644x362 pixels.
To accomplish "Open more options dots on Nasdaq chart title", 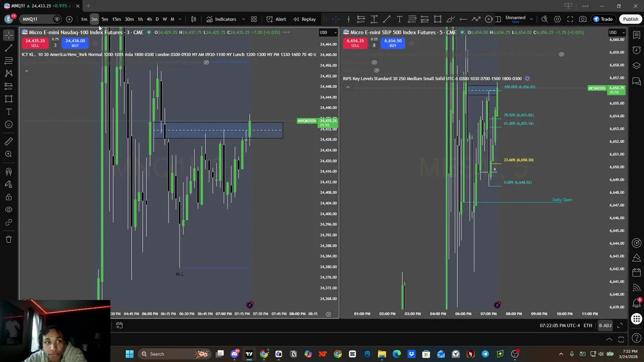I will coord(286,32).
